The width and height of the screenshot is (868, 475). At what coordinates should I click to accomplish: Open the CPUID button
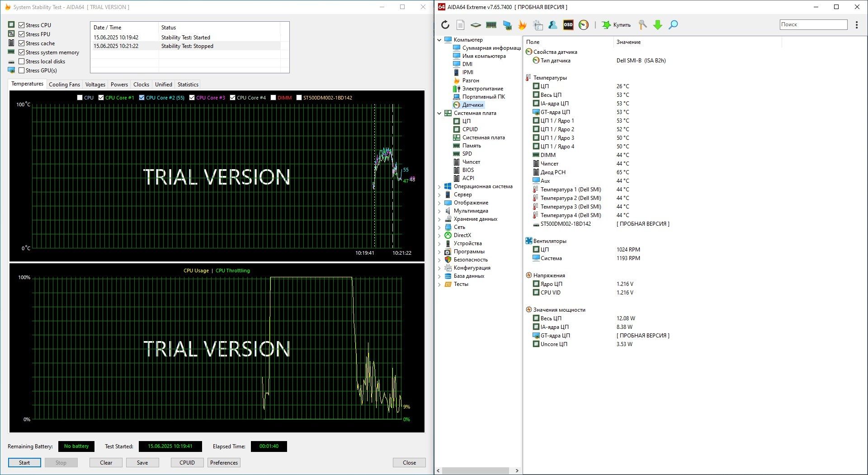[x=187, y=462]
